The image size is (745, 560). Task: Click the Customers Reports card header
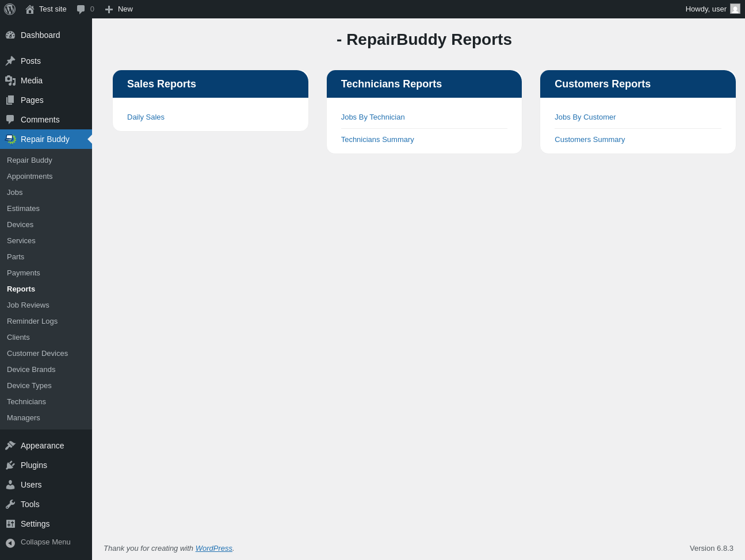638,84
